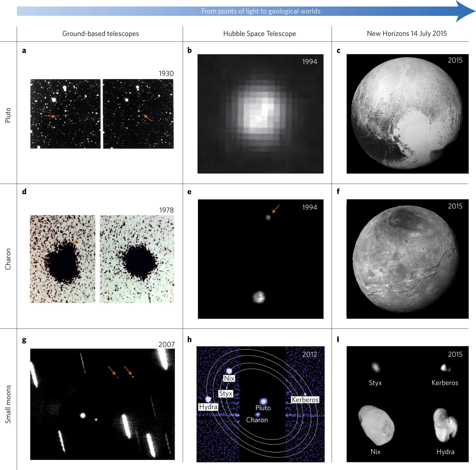Viewport: 476px width, 470px height.
Task: Click the 1978 Charon ground-based image
Action: pyautogui.click(x=102, y=259)
